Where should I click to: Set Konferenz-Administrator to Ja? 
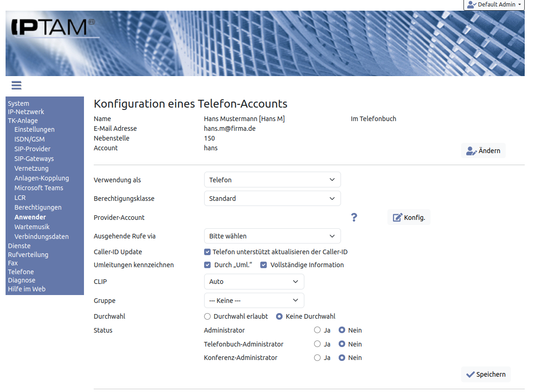tap(317, 358)
